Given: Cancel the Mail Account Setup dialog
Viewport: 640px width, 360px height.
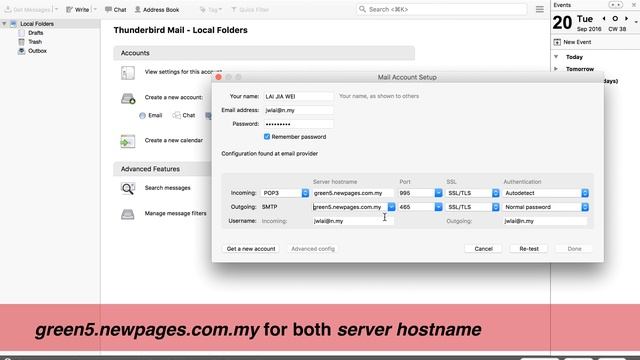Looking at the screenshot, I should pyautogui.click(x=483, y=249).
